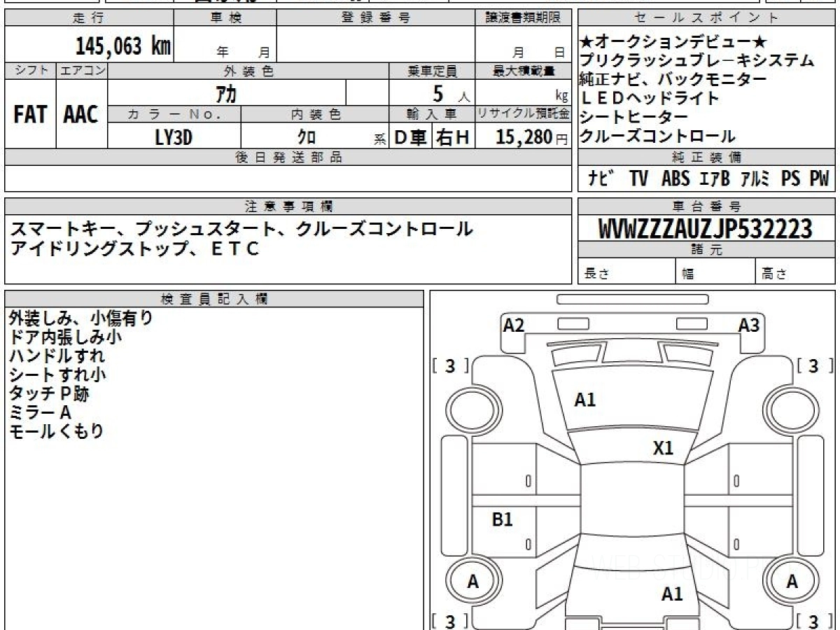Image resolution: width=840 pixels, height=630 pixels.
Task: Select the X1 mark on the windshield
Action: [x=663, y=448]
